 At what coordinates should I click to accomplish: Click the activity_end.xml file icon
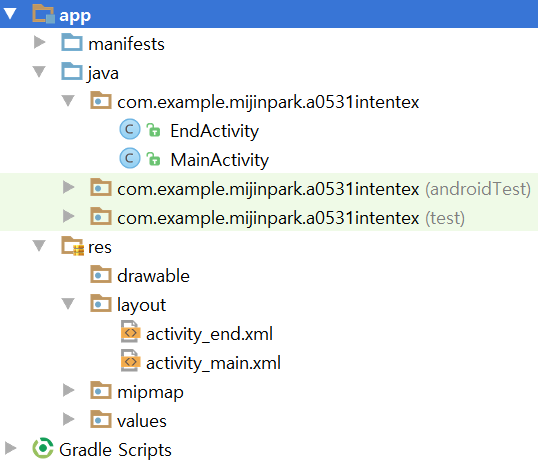pos(130,332)
